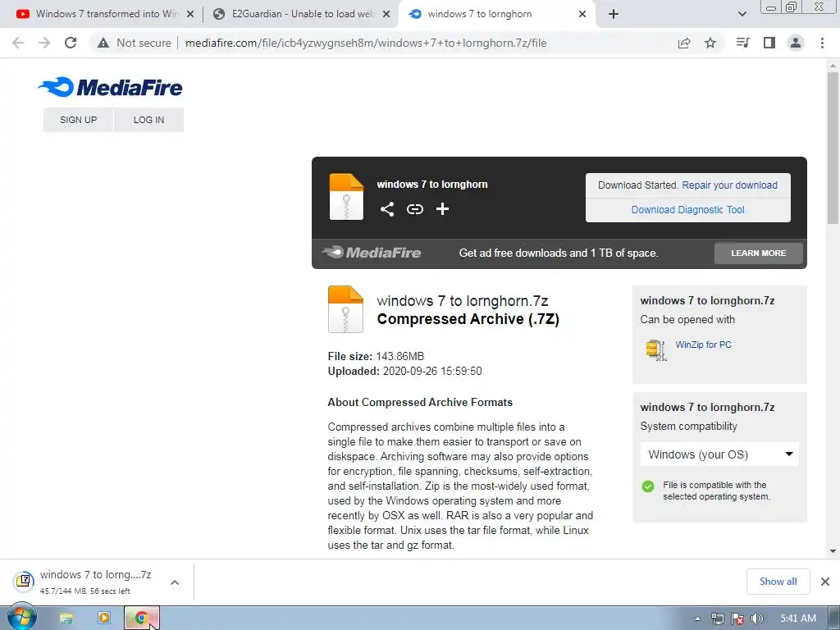Switch to the Windows 7 transformed YouTube tab

(x=106, y=14)
